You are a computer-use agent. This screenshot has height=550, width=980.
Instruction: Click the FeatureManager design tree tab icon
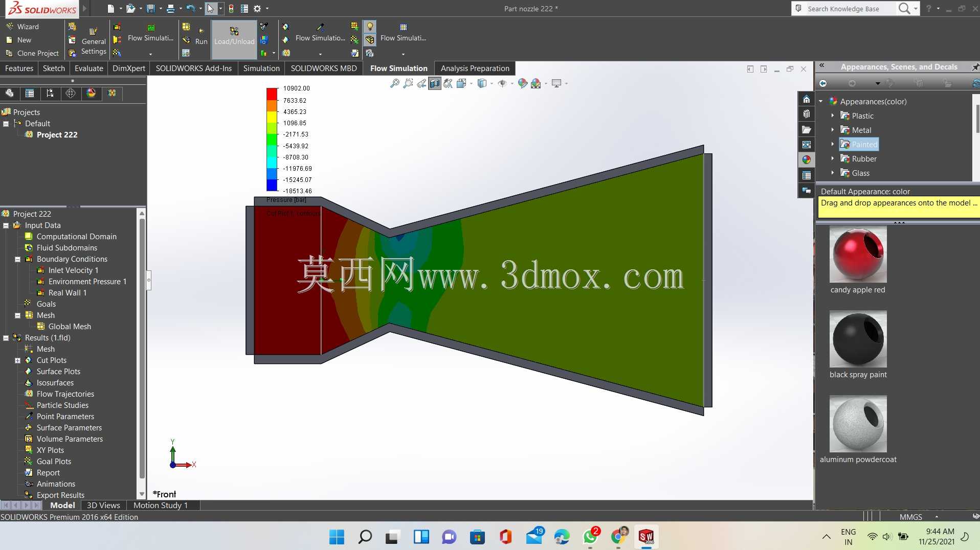[10, 93]
